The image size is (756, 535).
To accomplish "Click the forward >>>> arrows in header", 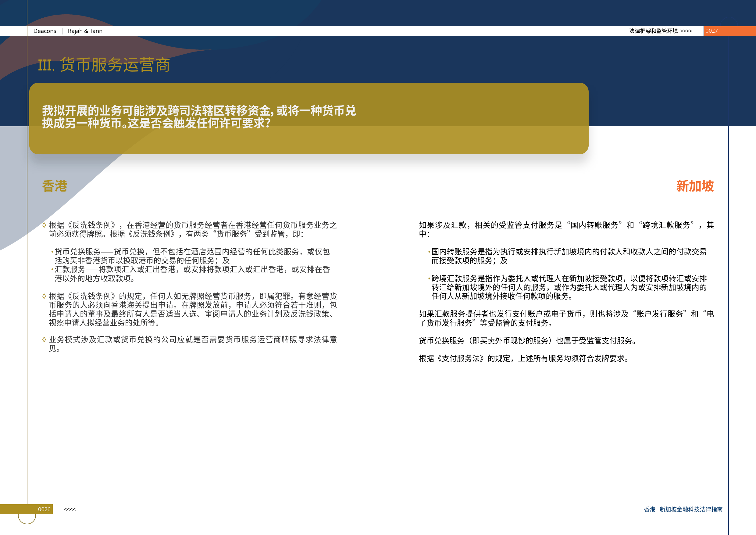I will [686, 31].
